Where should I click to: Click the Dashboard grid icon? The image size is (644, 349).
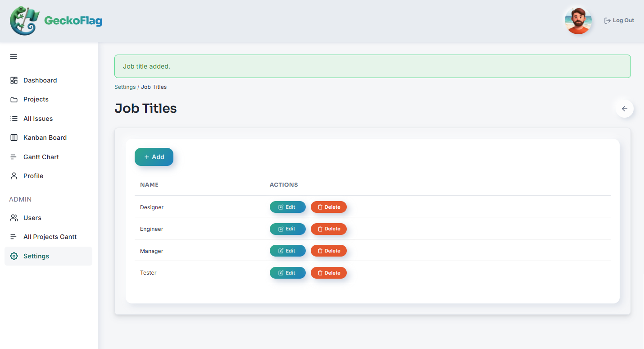tap(14, 80)
